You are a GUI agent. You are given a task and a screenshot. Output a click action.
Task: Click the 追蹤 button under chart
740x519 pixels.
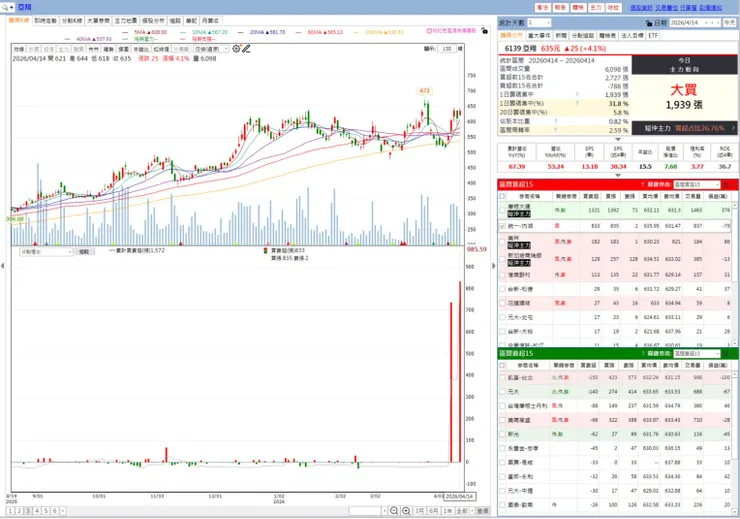[x=84, y=252]
